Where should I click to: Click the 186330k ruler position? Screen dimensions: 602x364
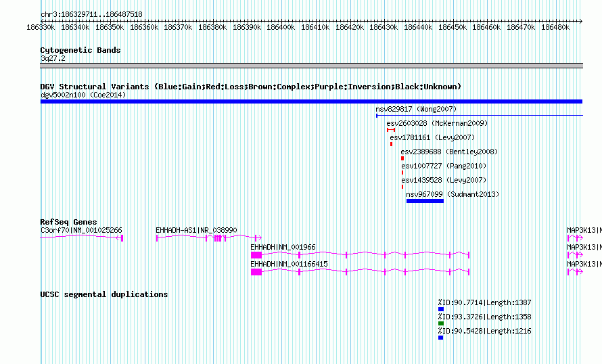click(x=41, y=27)
